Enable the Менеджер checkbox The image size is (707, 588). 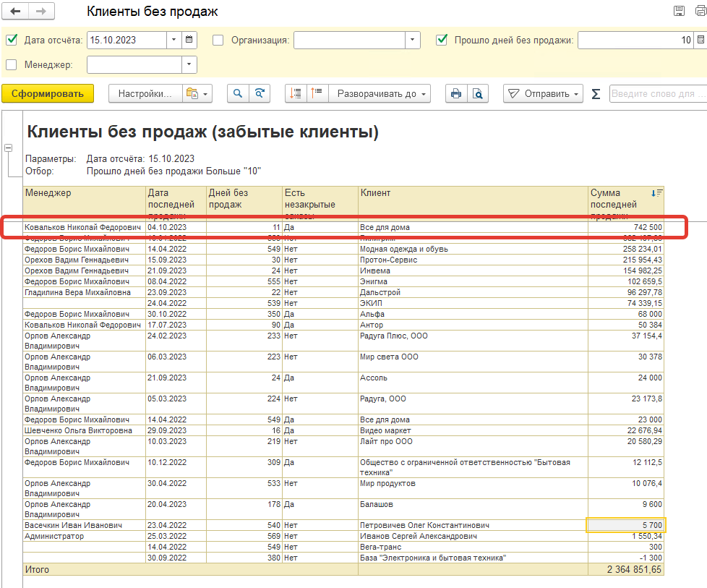12,64
